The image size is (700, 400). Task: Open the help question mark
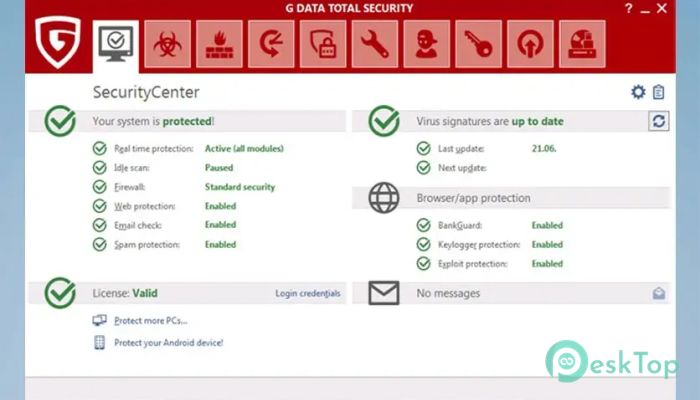point(629,8)
